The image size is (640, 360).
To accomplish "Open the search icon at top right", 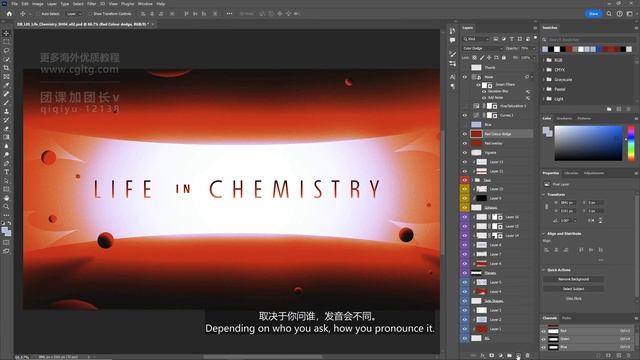I will (609, 13).
